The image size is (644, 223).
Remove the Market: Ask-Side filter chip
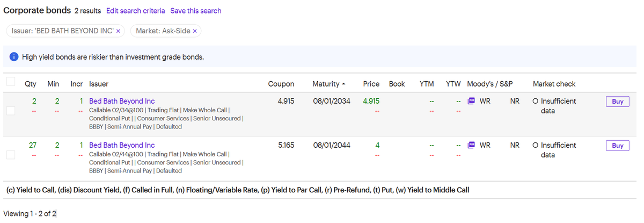[x=195, y=31]
